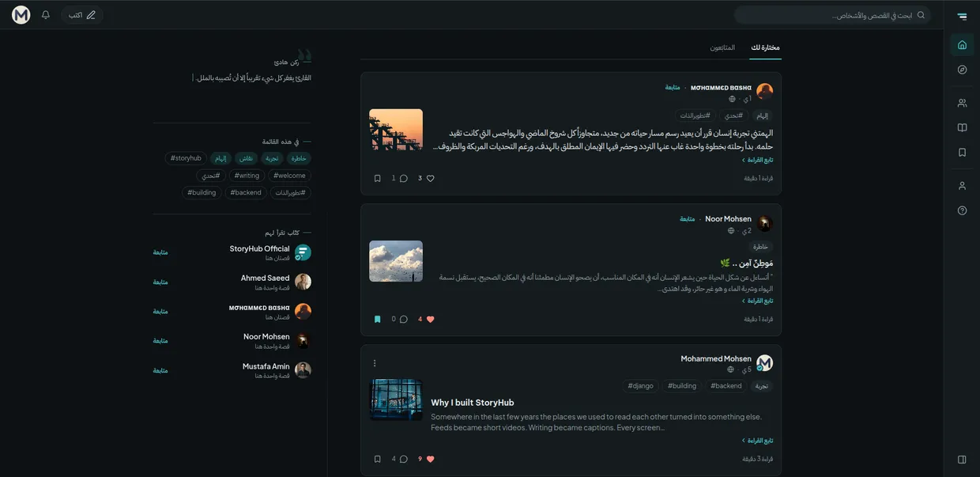Select the نقاش tag in the list sidebar

[x=247, y=158]
